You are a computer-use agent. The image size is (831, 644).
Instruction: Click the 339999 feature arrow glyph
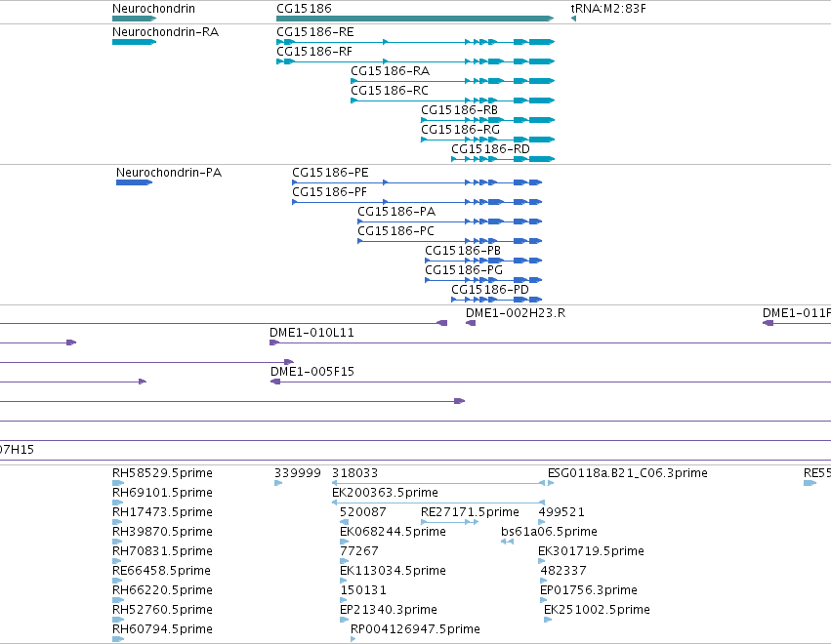[278, 482]
